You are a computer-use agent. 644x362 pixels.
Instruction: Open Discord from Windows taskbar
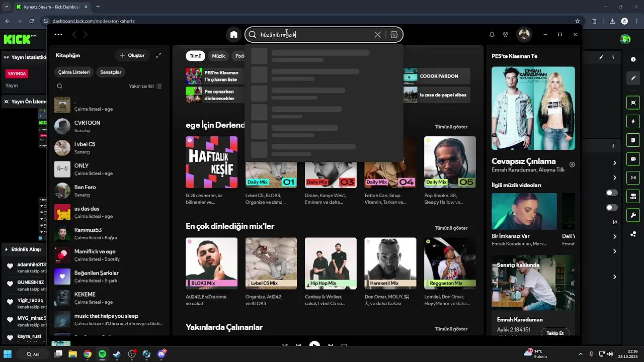coord(162,354)
